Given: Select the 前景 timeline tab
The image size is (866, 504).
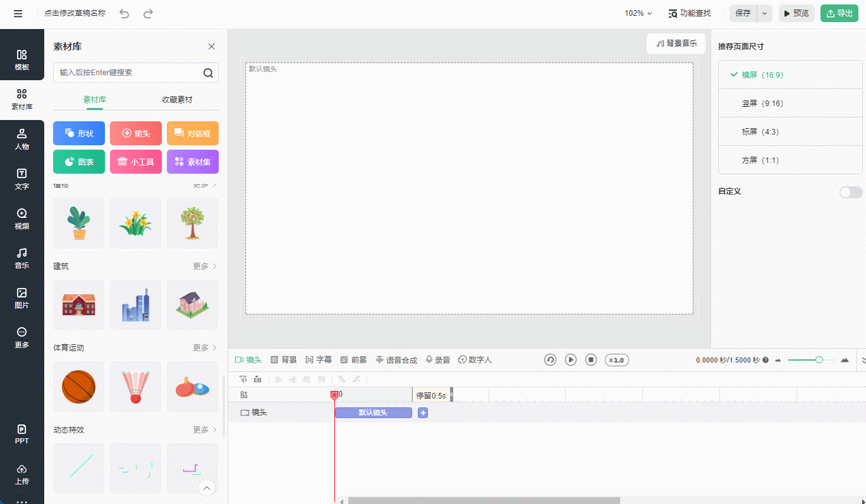Looking at the screenshot, I should [x=353, y=360].
